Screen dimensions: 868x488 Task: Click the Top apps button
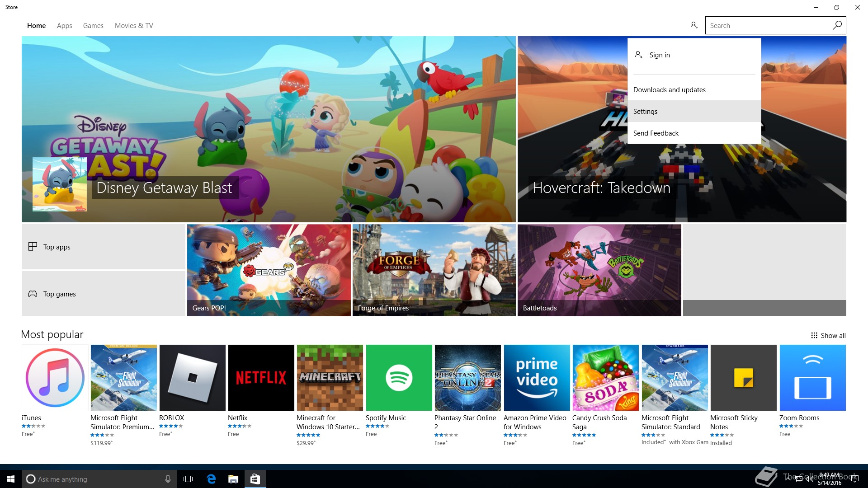click(x=104, y=247)
